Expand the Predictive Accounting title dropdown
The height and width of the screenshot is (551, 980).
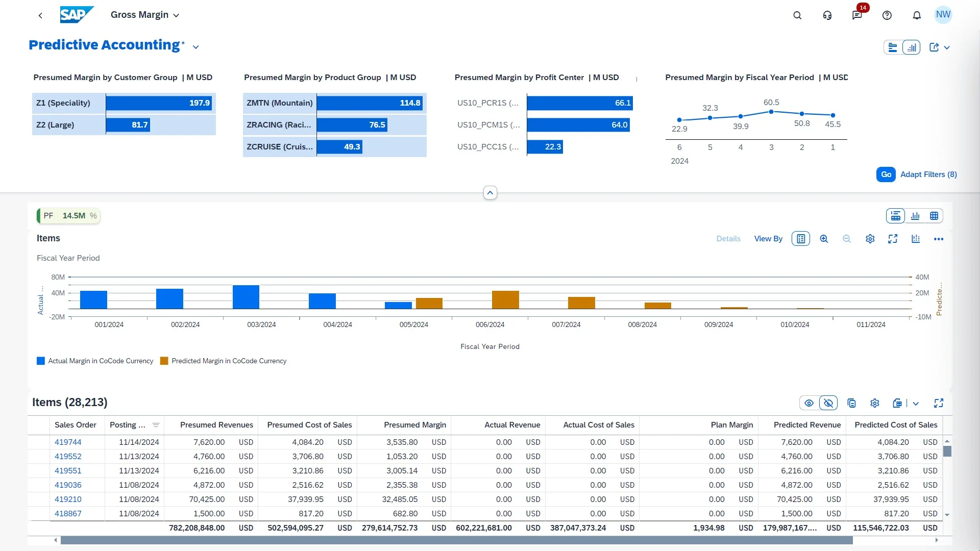pyautogui.click(x=196, y=46)
